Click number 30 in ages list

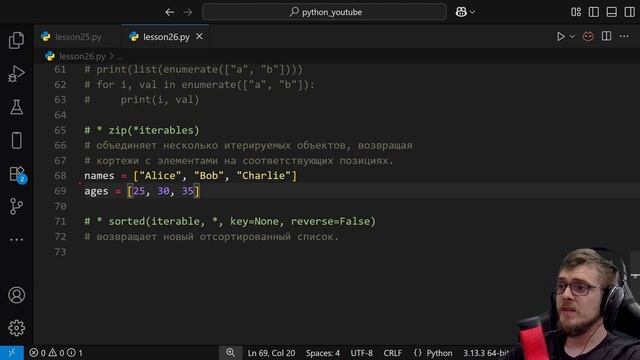coord(163,191)
